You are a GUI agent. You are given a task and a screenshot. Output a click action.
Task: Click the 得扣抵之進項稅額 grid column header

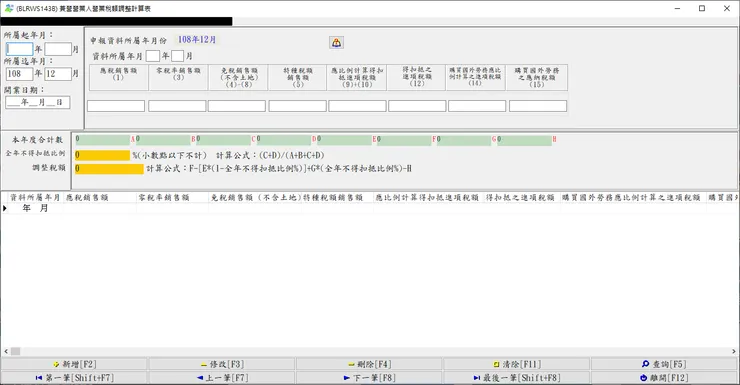[521, 198]
